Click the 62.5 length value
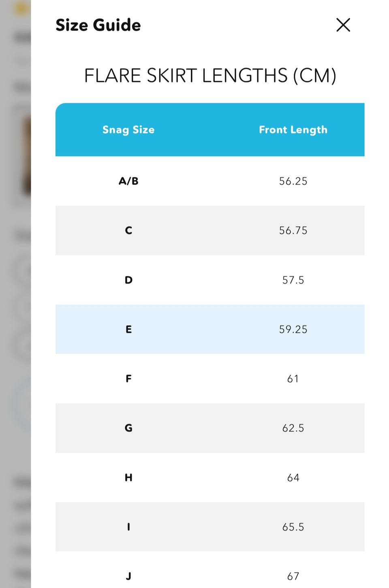 293,428
